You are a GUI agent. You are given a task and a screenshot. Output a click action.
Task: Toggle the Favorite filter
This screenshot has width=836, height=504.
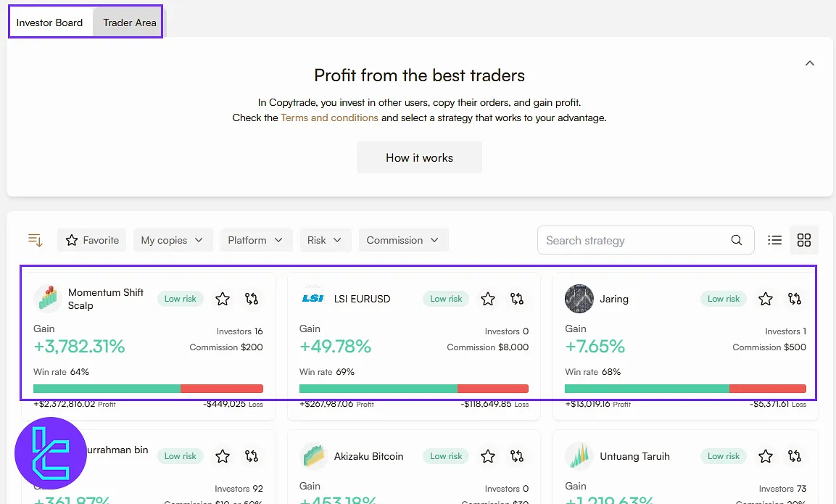(92, 240)
